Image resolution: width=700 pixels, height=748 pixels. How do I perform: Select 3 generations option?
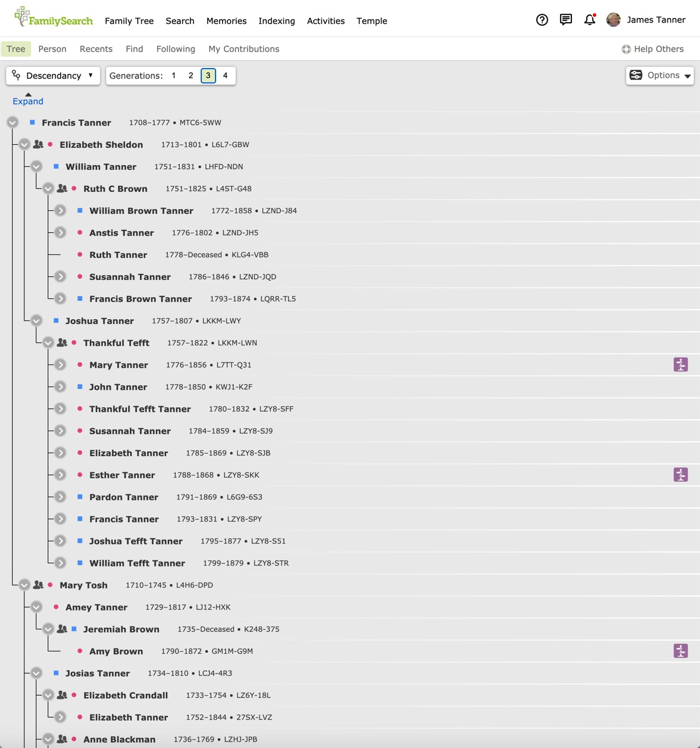pos(208,76)
